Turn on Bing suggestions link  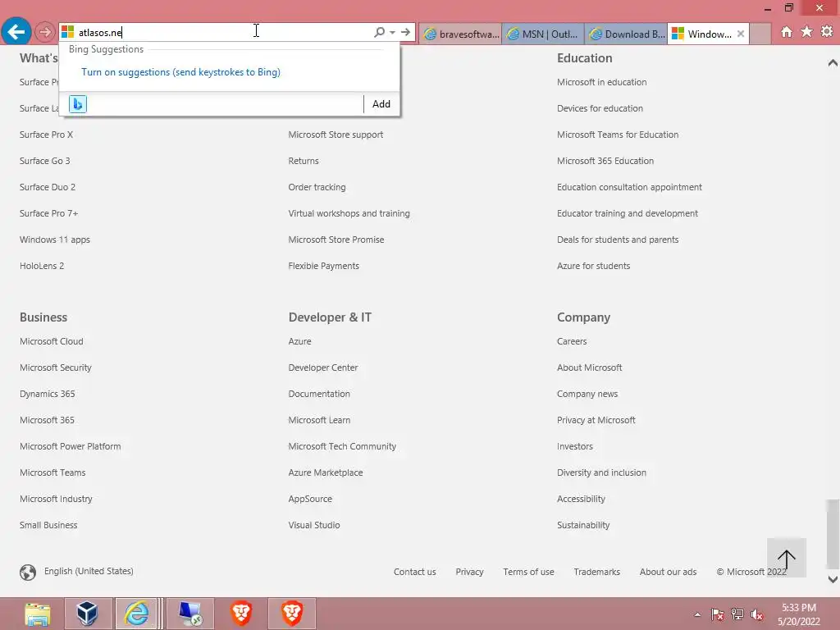(180, 72)
